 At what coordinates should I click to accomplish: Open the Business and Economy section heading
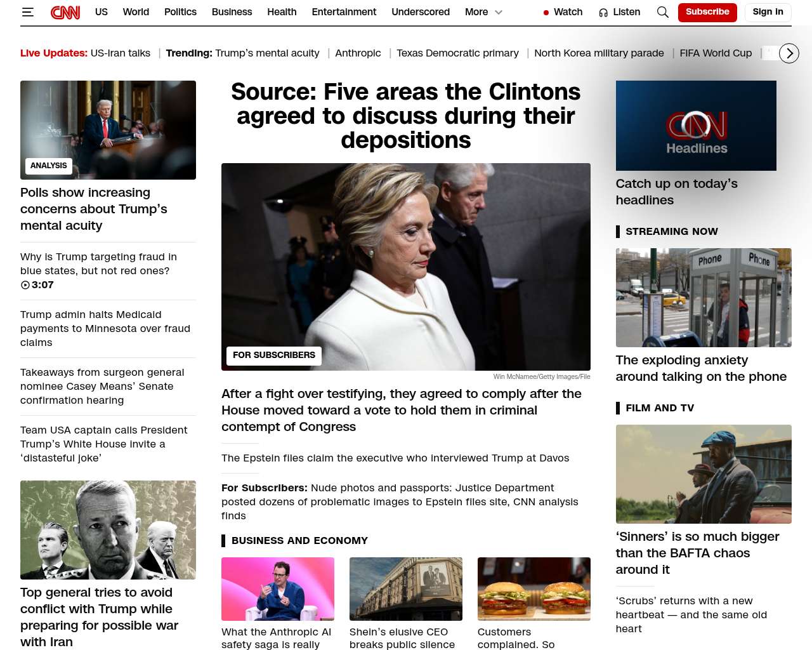coord(299,541)
